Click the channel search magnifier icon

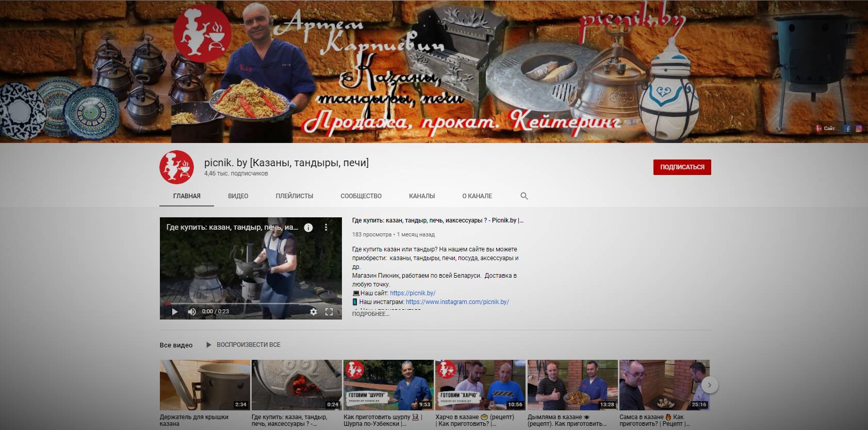[x=524, y=196]
